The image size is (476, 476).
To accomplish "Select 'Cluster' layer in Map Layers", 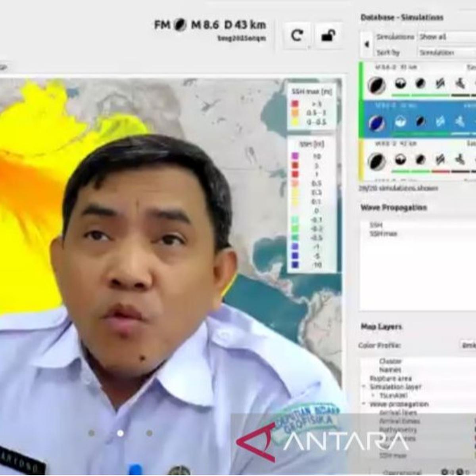I will [x=390, y=361].
